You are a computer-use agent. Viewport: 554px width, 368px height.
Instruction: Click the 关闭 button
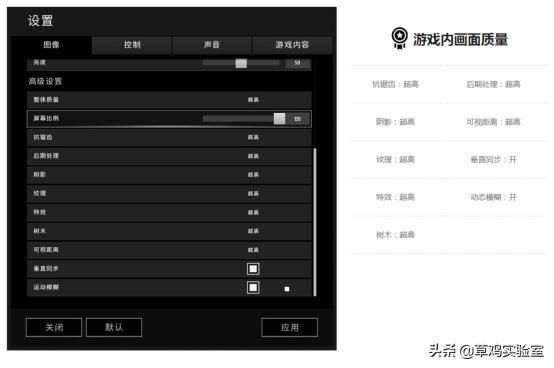tap(54, 327)
